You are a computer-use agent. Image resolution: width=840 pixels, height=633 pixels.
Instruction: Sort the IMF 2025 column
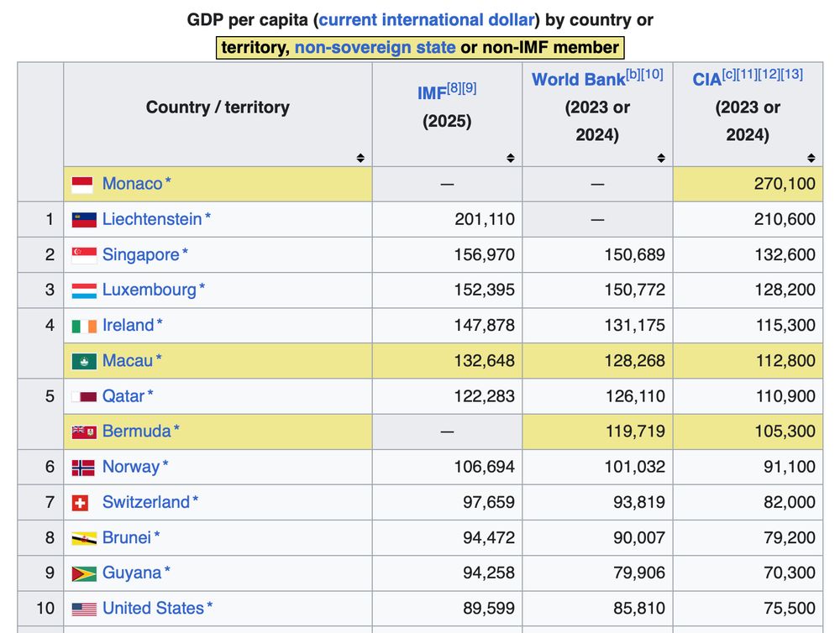coord(511,157)
